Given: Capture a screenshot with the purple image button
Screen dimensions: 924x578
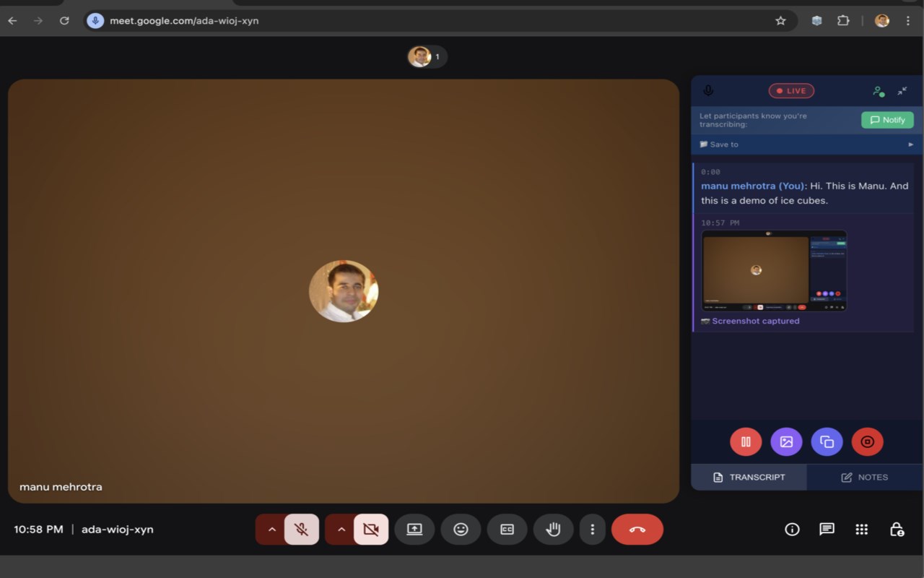Looking at the screenshot, I should pos(786,441).
